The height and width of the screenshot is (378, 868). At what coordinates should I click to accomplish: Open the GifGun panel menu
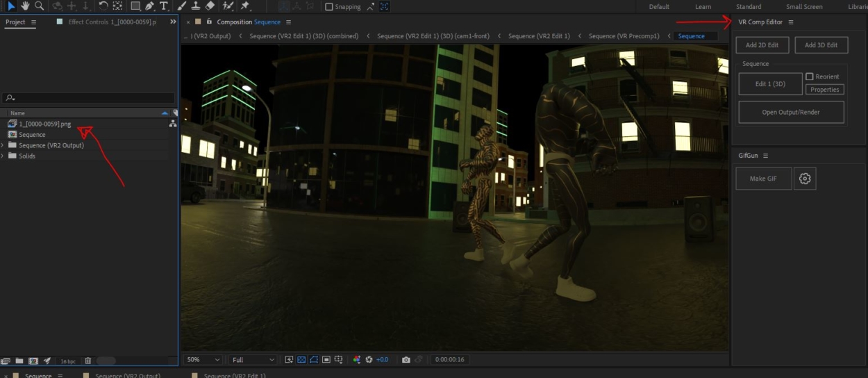[x=765, y=156]
